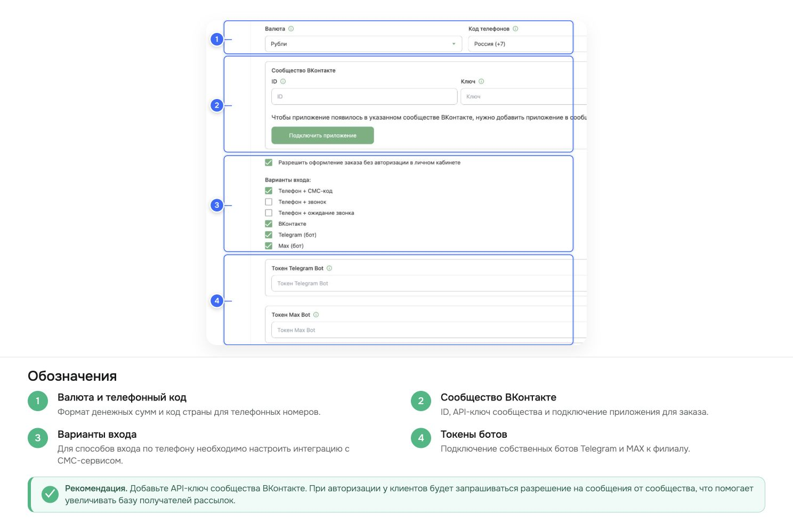Click the legend title Токены ботов
The height and width of the screenshot is (532, 793).
[x=474, y=435]
